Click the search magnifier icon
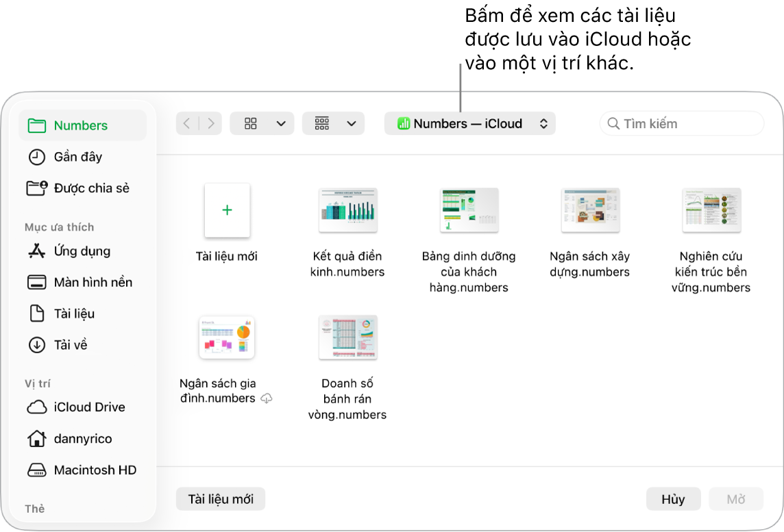Viewport: 784px width, 532px height. [613, 123]
